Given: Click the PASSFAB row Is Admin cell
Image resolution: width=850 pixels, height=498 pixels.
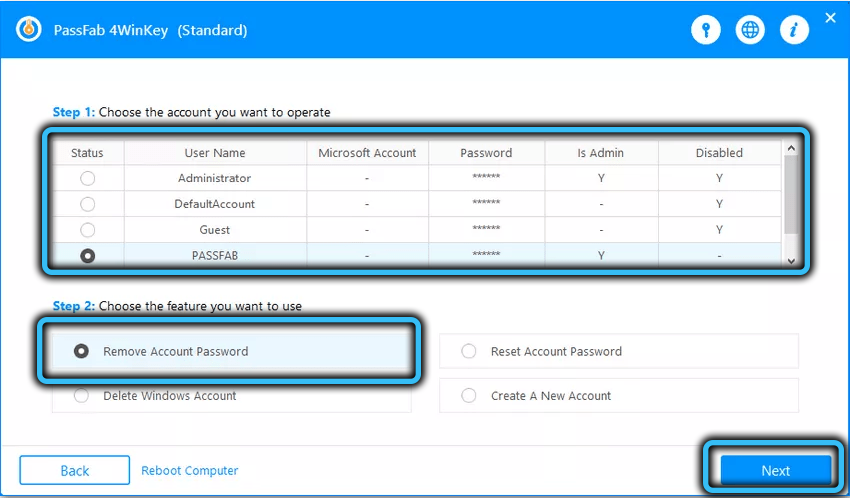Looking at the screenshot, I should pos(601,256).
